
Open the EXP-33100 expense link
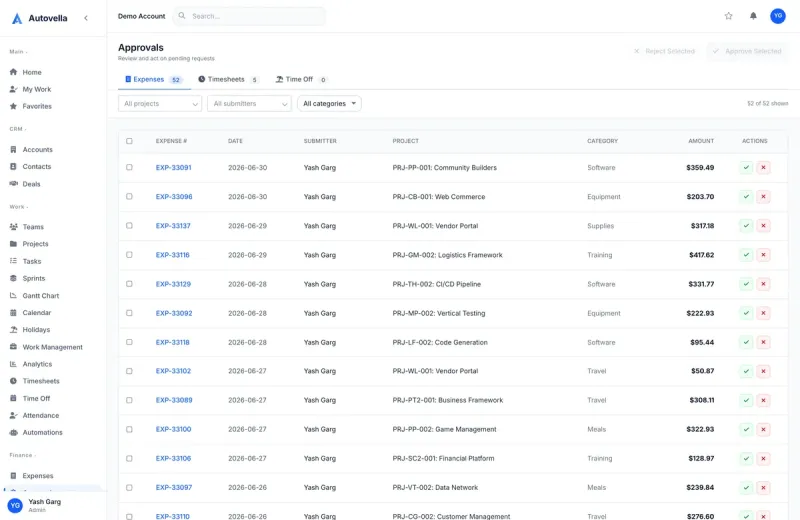(x=173, y=429)
